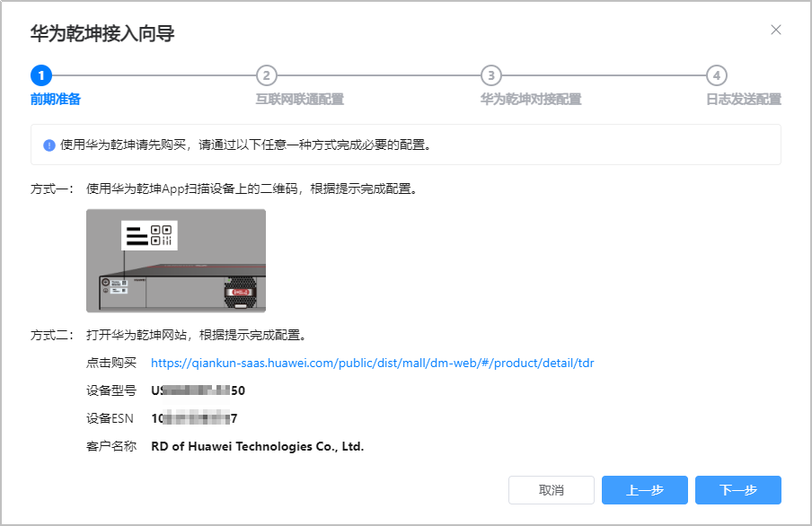
Task: Click the blurred device model value
Action: coord(198,390)
